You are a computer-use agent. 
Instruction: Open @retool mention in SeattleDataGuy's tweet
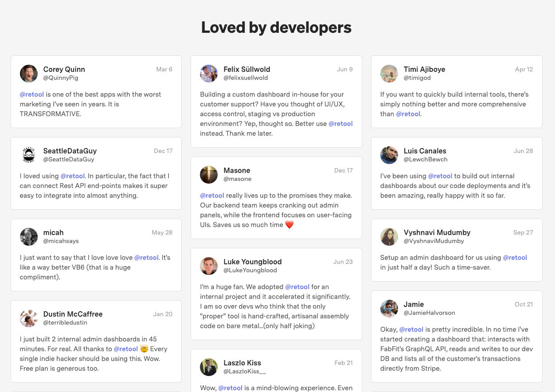pos(72,176)
